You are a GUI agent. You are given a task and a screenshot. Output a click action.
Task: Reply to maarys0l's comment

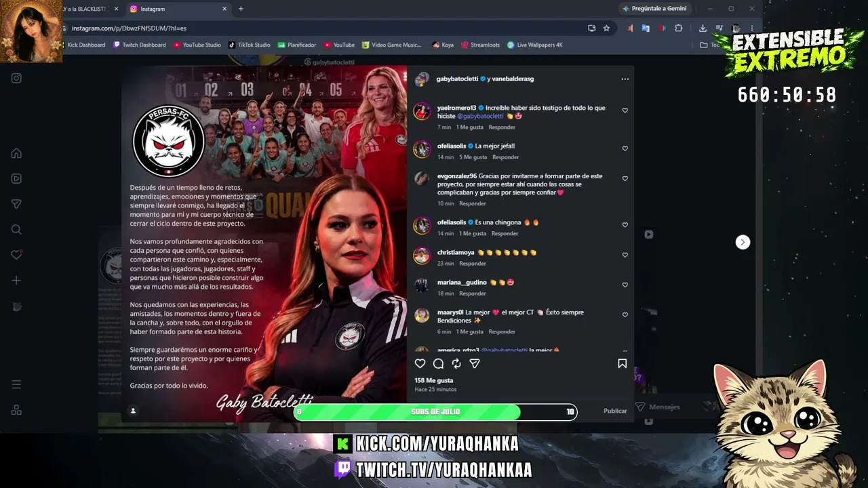502,332
